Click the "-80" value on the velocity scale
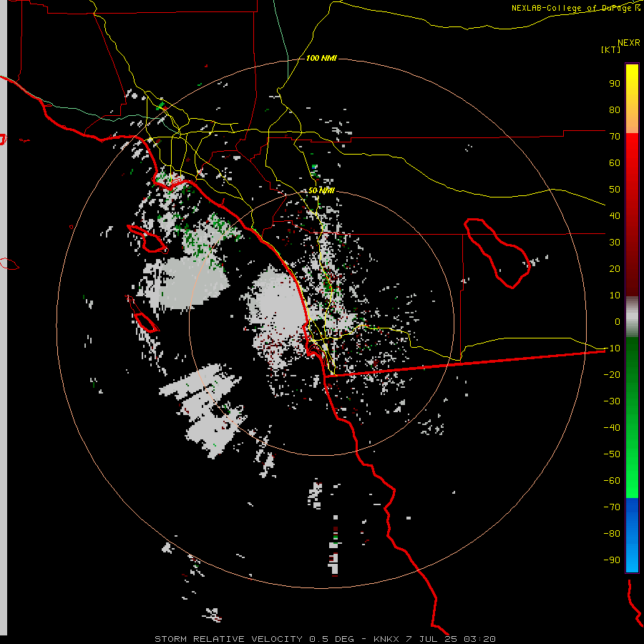Image resolution: width=644 pixels, height=644 pixels. pos(612,534)
